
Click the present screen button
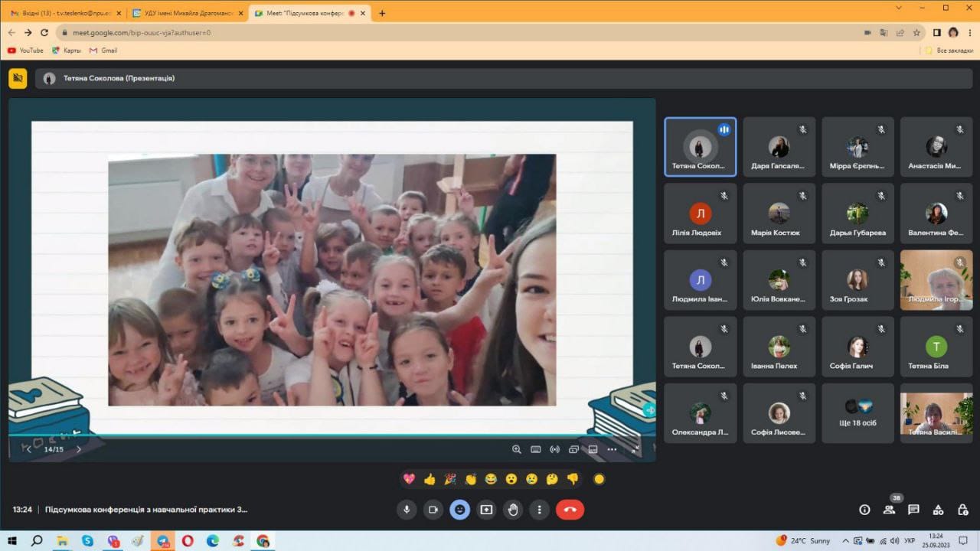[x=486, y=510]
